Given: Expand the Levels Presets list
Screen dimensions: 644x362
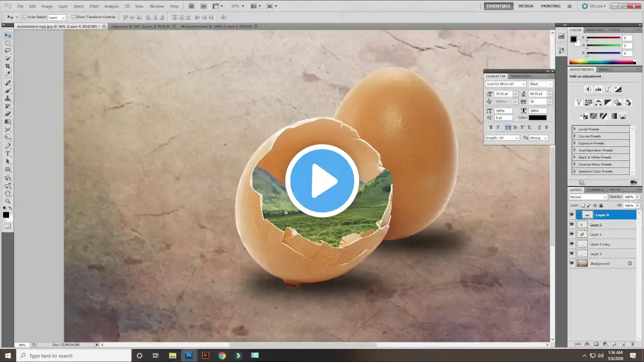Looking at the screenshot, I should (x=575, y=129).
